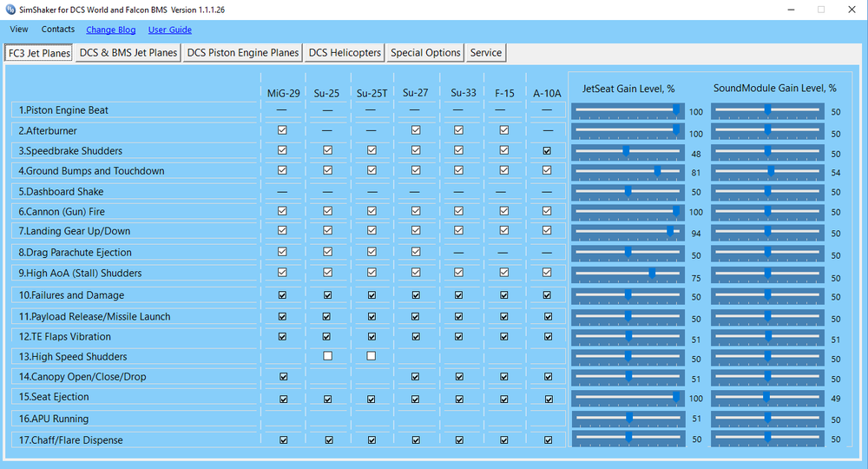
Task: Toggle TE Flaps Vibration checkbox for Su-33
Action: pyautogui.click(x=458, y=337)
